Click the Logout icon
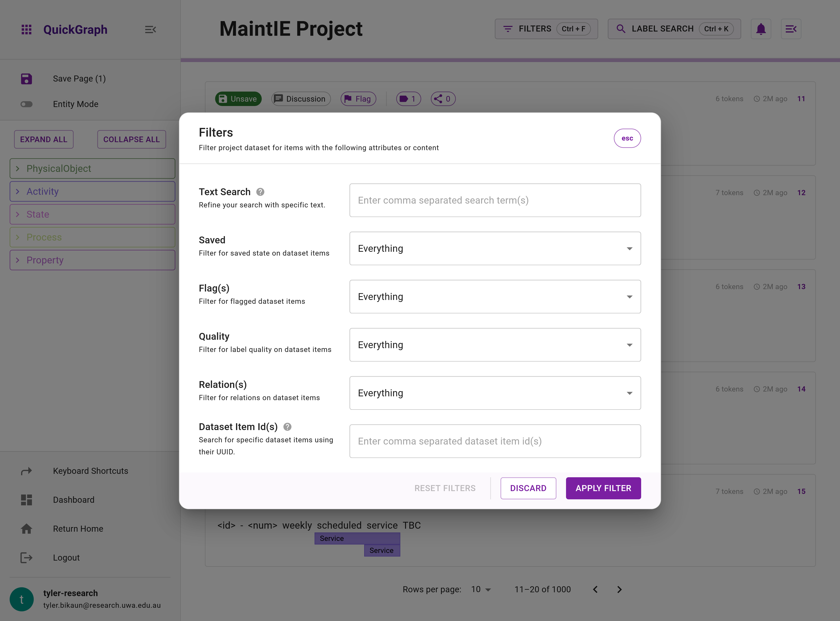 [26, 558]
